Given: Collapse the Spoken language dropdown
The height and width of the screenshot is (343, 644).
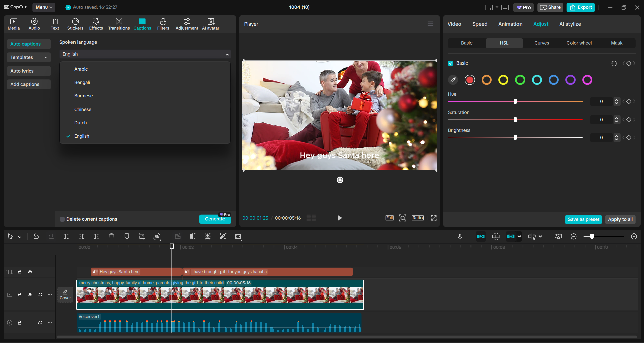Looking at the screenshot, I should click(227, 54).
